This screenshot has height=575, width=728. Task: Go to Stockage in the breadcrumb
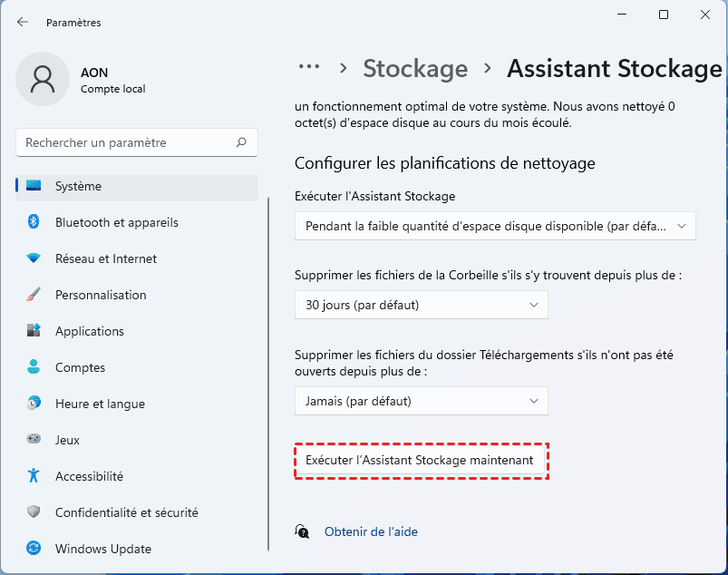(x=415, y=68)
